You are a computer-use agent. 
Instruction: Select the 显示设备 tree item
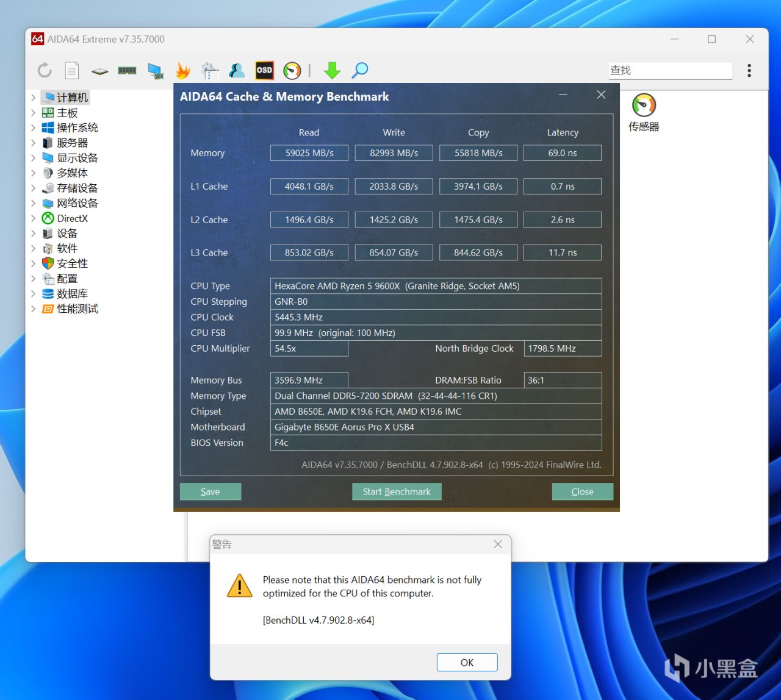(x=70, y=158)
